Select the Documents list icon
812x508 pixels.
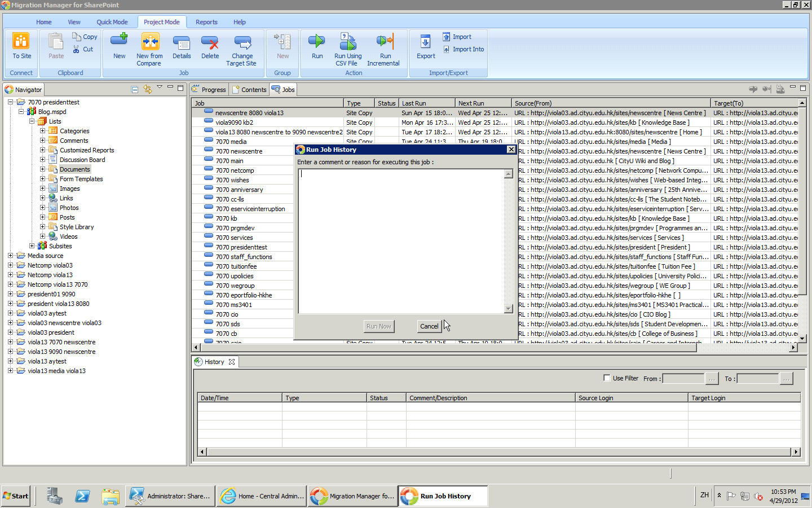coord(53,169)
